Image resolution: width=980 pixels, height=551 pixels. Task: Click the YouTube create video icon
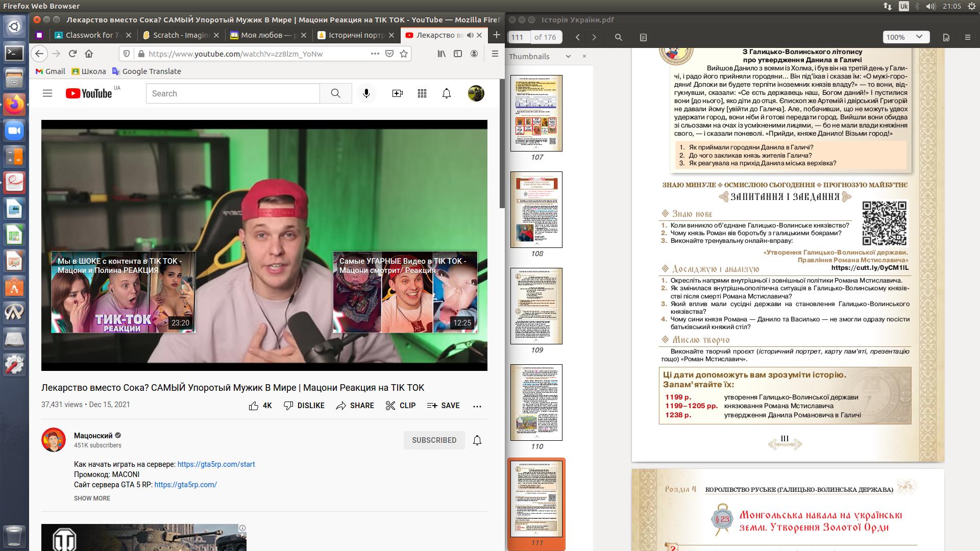pos(397,93)
